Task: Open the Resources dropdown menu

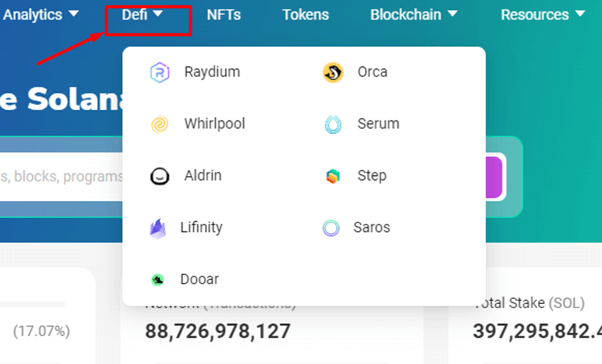Action: [543, 15]
